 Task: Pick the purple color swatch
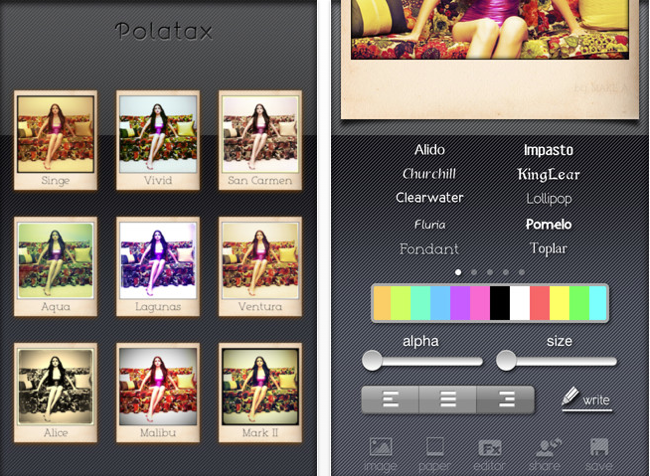(460, 303)
